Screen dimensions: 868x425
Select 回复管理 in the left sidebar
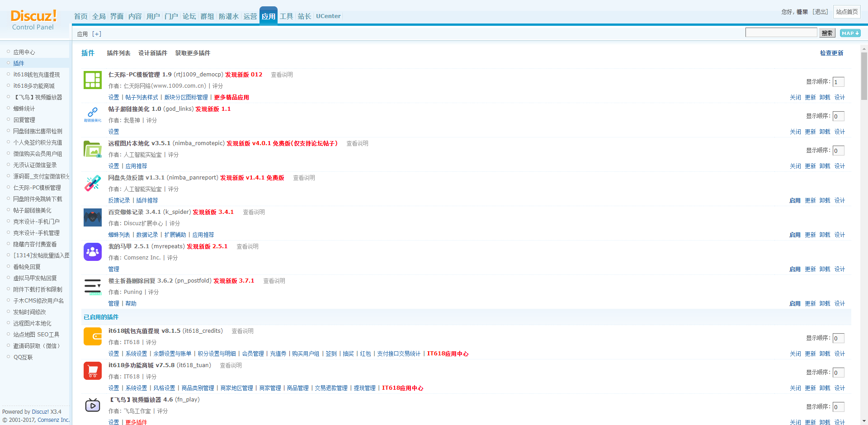pyautogui.click(x=24, y=120)
